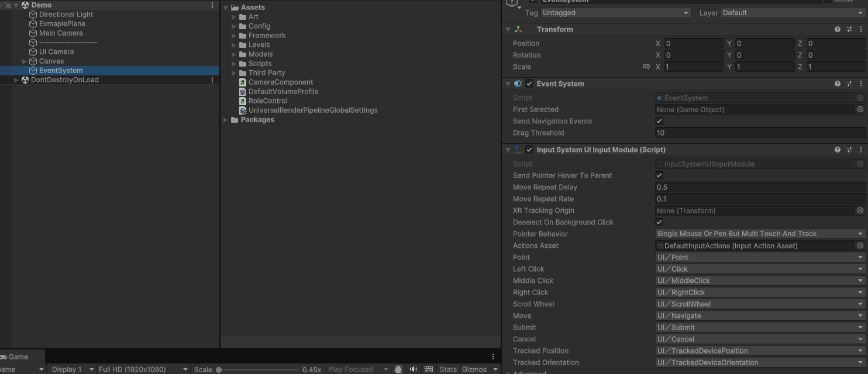Select Directional Light in hierarchy

(x=66, y=14)
